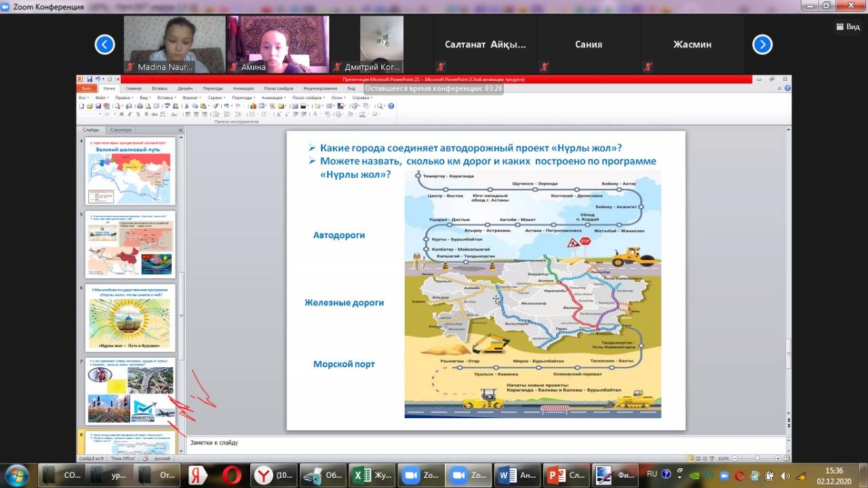This screenshot has height=488, width=868.
Task: Select the Great Silk Road slide thumbnail
Action: click(130, 171)
